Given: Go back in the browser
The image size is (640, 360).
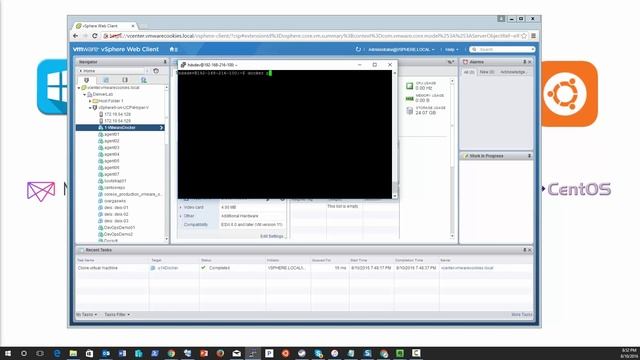Looking at the screenshot, I should [76, 36].
